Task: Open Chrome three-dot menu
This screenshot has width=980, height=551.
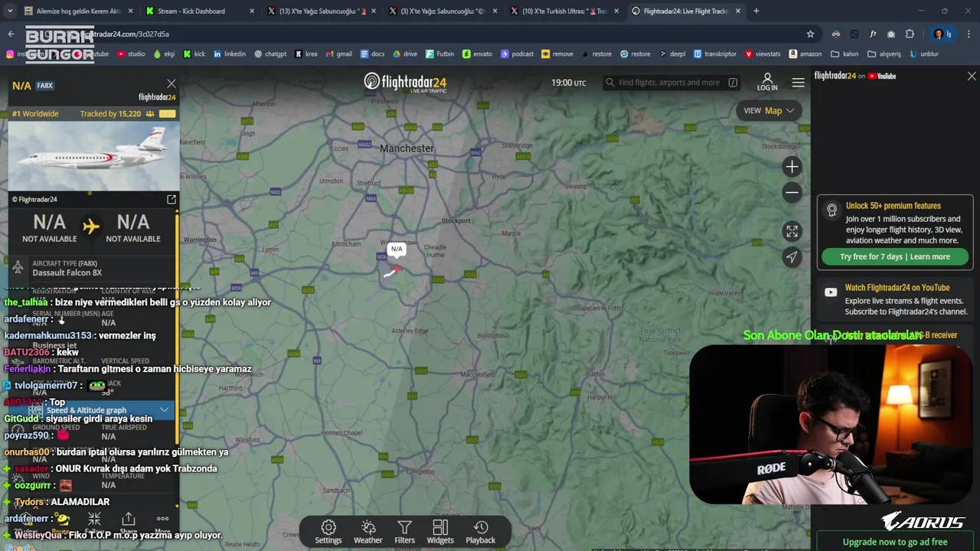Action: [969, 34]
